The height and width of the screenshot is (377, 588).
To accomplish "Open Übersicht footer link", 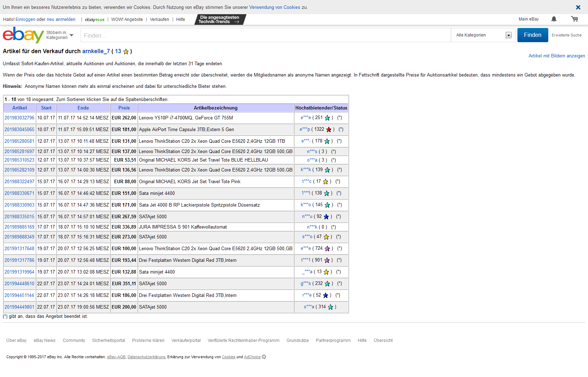I will [x=383, y=341].
